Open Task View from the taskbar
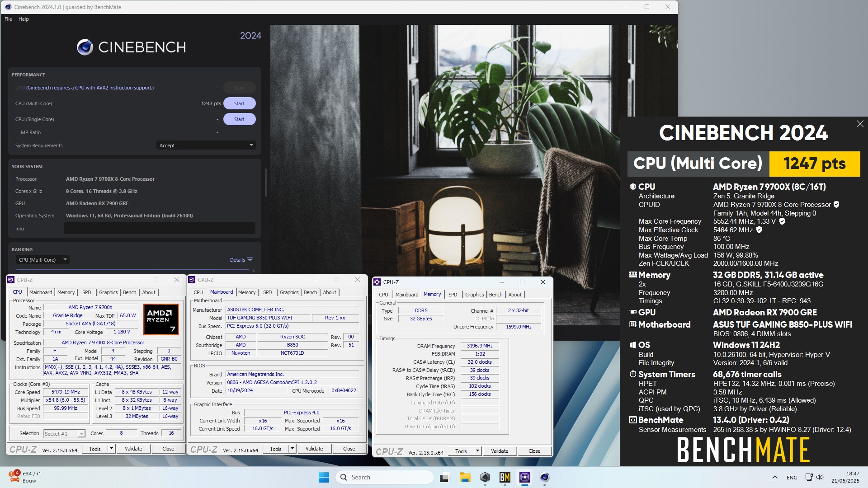The height and width of the screenshot is (488, 868). pos(444,477)
